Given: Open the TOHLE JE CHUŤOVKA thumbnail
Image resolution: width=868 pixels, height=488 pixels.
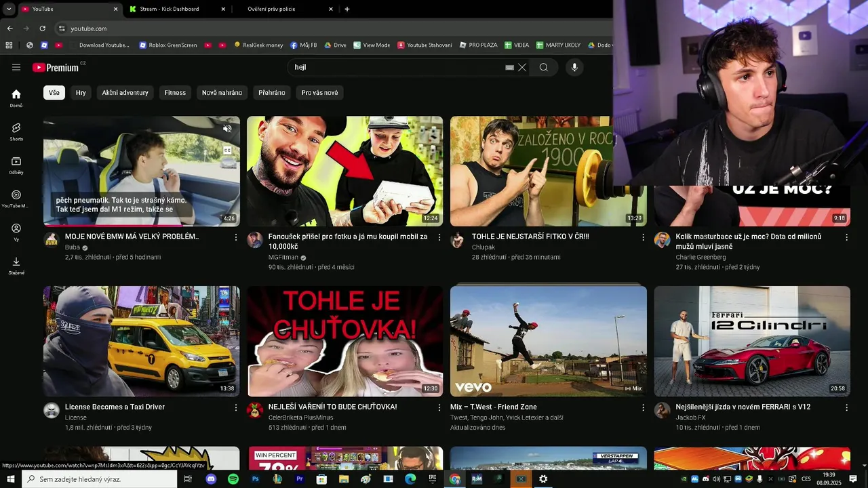Looking at the screenshot, I should click(x=344, y=341).
